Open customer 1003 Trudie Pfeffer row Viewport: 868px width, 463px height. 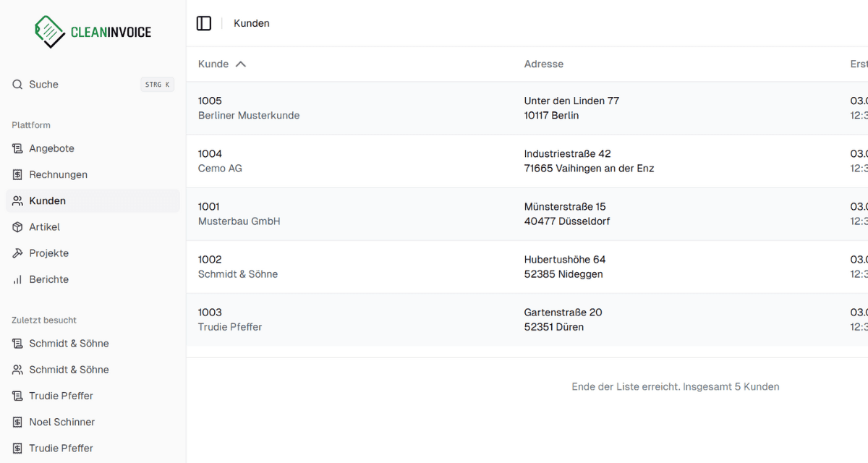coord(527,319)
